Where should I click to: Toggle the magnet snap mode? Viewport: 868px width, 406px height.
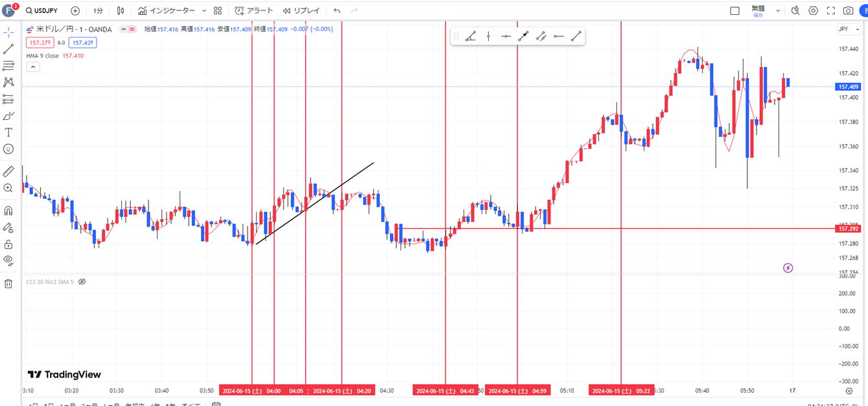point(8,211)
